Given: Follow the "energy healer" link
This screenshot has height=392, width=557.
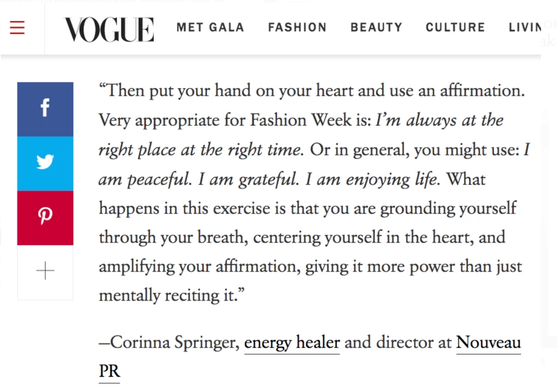Looking at the screenshot, I should (x=292, y=343).
